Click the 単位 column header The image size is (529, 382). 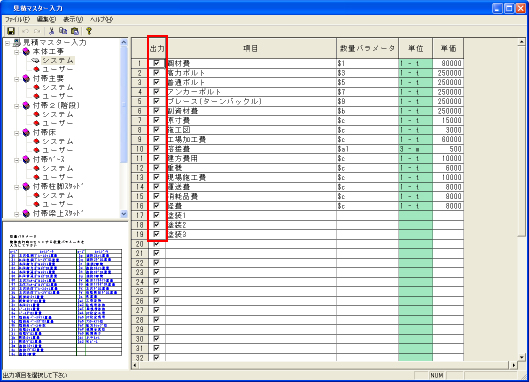click(x=415, y=49)
